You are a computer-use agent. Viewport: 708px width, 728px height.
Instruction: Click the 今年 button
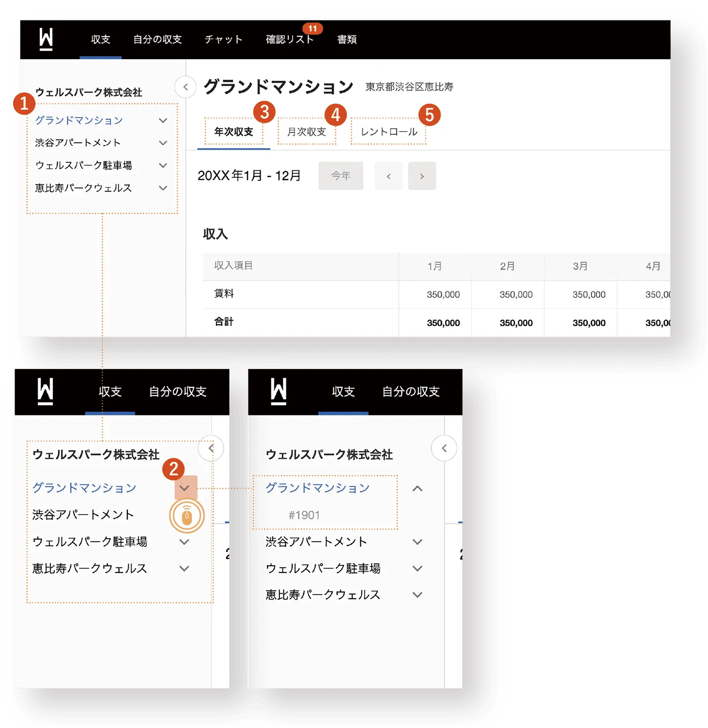[x=341, y=176]
